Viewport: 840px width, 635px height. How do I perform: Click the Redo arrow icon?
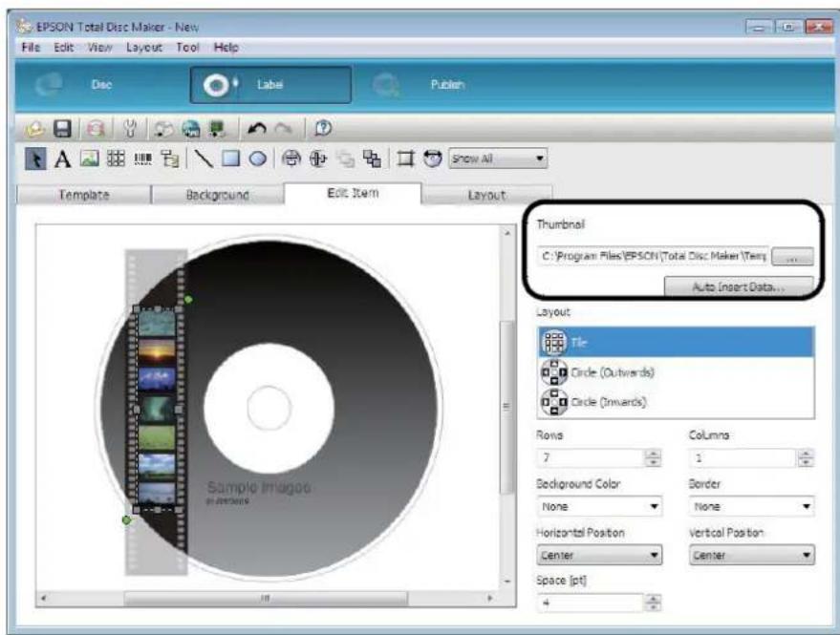click(x=284, y=129)
